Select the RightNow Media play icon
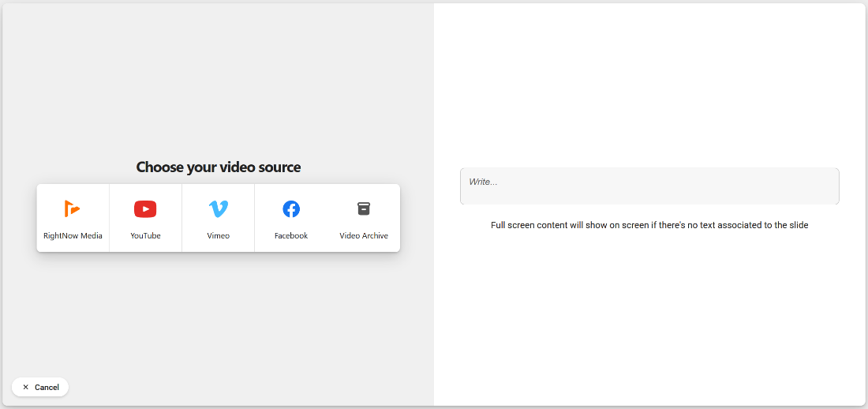 [73, 209]
